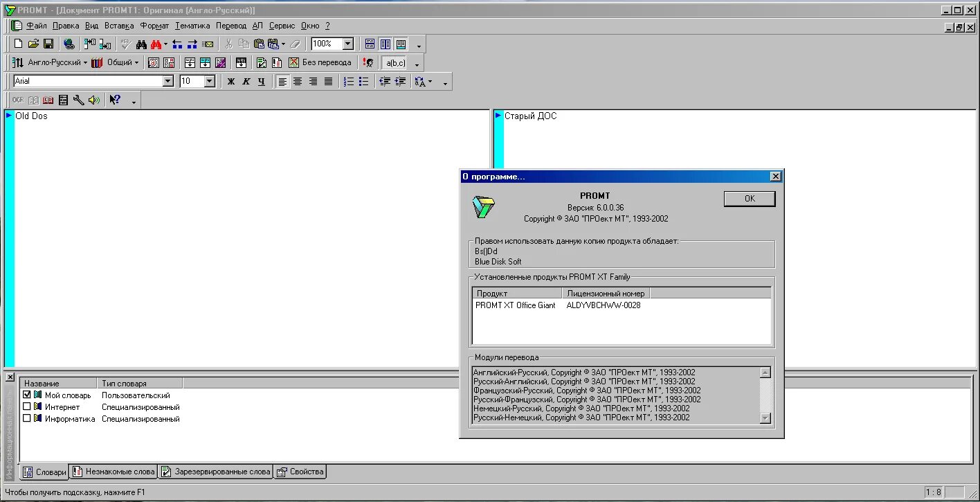The image size is (980, 502).
Task: Switch to Зарезервированные слова tab
Action: pyautogui.click(x=215, y=472)
